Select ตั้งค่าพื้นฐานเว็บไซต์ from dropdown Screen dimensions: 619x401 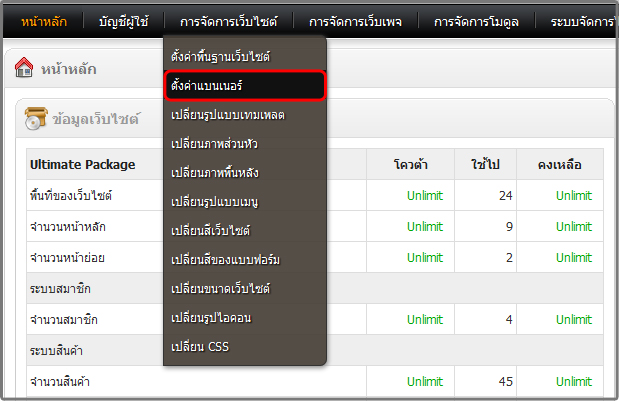(245, 56)
